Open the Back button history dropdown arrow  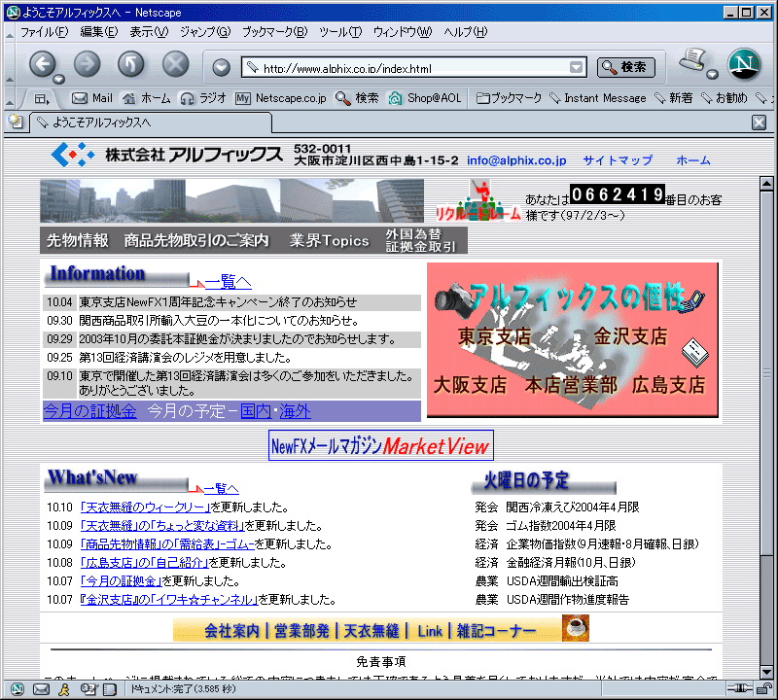pyautogui.click(x=58, y=79)
